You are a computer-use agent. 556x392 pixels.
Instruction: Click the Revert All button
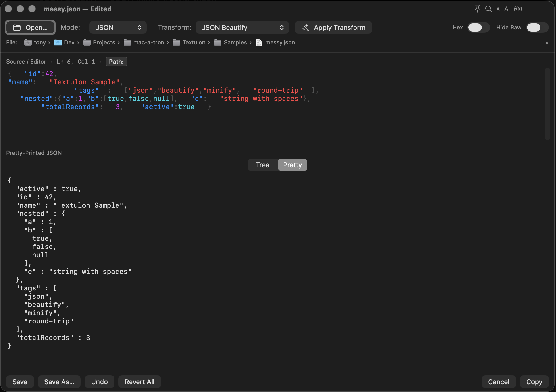tap(139, 382)
